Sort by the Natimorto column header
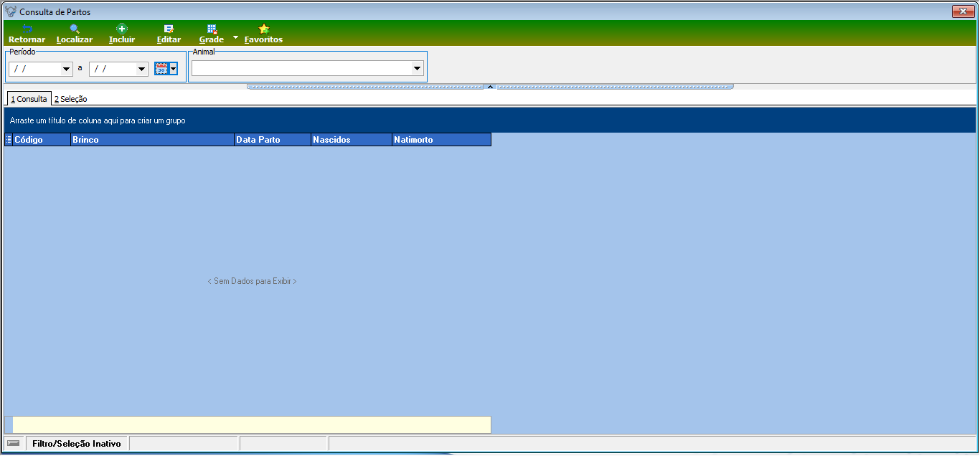Viewport: 980px width, 456px height. click(x=441, y=140)
